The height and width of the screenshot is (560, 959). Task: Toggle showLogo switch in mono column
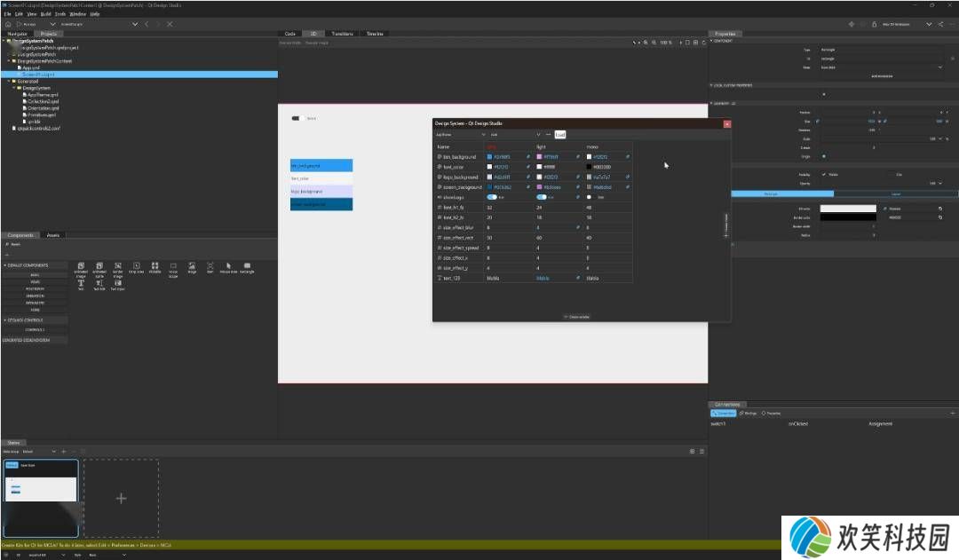[x=590, y=198]
